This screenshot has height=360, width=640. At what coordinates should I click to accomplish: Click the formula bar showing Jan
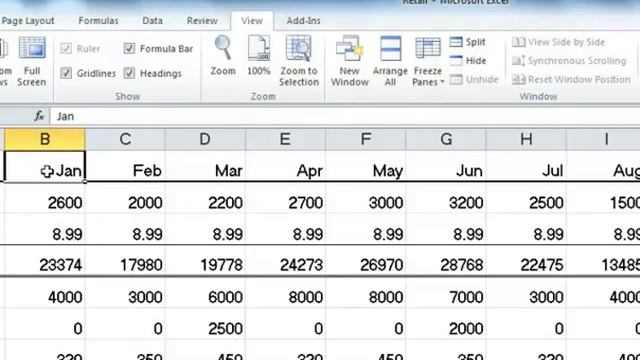(x=345, y=116)
